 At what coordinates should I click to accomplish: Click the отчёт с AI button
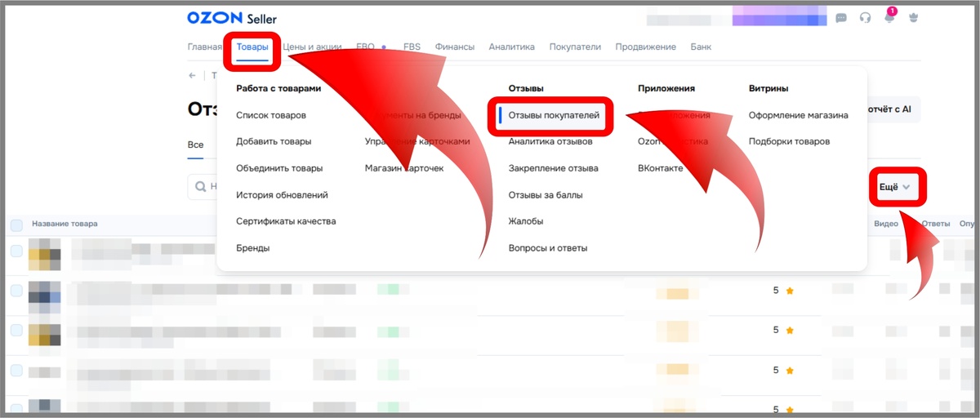click(x=889, y=109)
